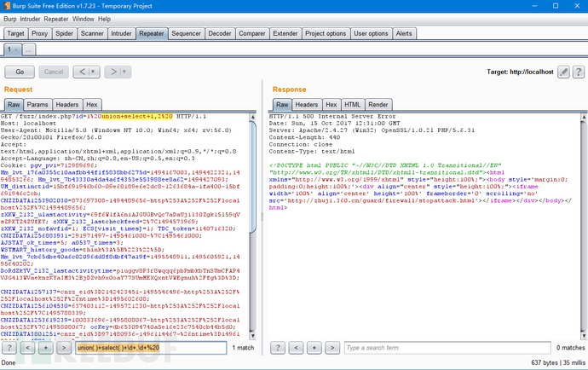Click the request pane vertical scrollbar thumb
The width and height of the screenshot is (588, 370).
pyautogui.click(x=253, y=176)
